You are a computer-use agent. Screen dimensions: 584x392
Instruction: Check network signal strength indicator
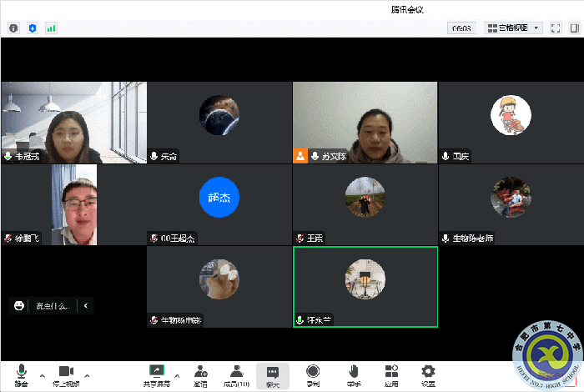tap(51, 28)
